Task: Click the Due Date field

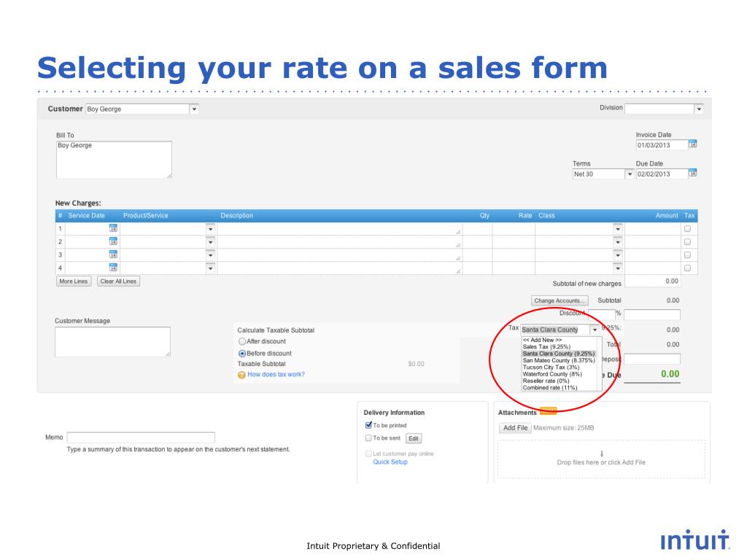Action: pyautogui.click(x=662, y=174)
